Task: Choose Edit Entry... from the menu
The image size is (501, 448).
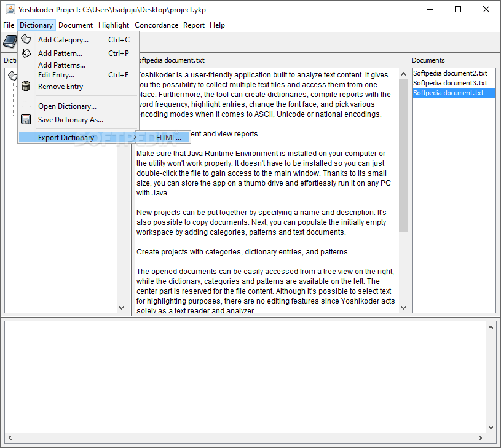Action: tap(78, 75)
